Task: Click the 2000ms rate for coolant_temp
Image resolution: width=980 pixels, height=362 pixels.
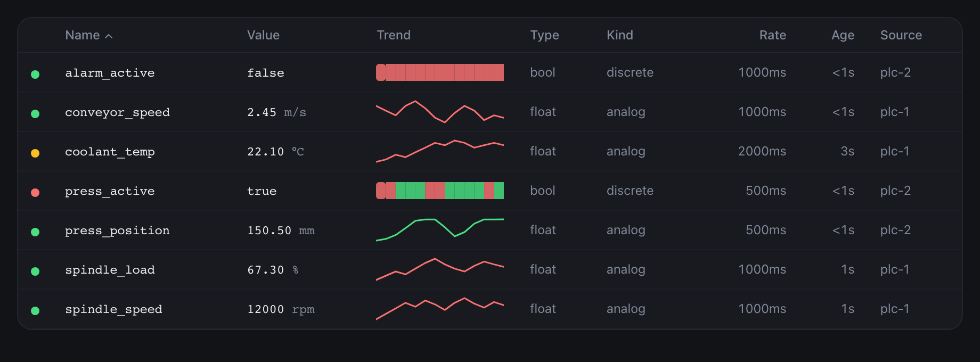Action: [x=762, y=151]
